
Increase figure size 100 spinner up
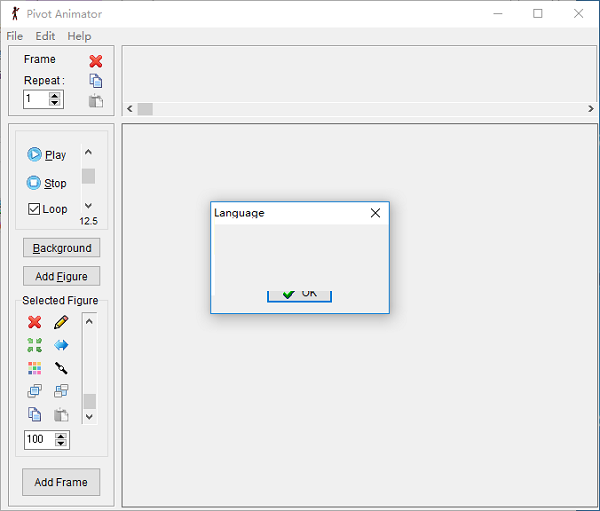pos(61,436)
